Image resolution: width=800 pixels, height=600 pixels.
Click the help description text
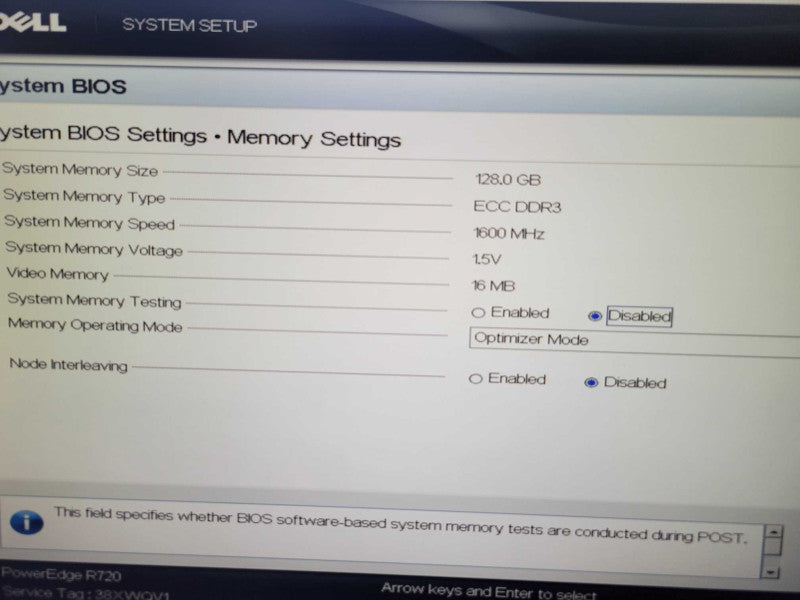pyautogui.click(x=401, y=524)
